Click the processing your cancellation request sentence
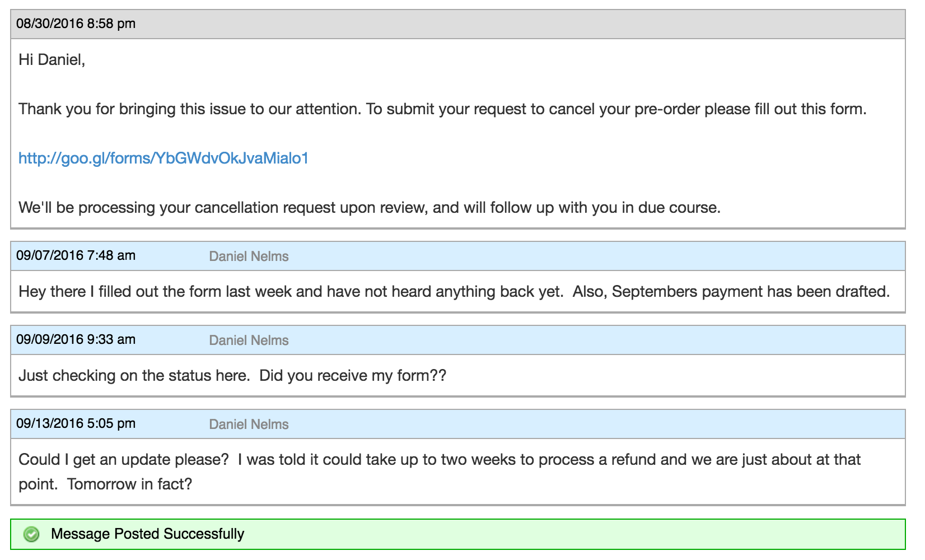 coord(370,208)
